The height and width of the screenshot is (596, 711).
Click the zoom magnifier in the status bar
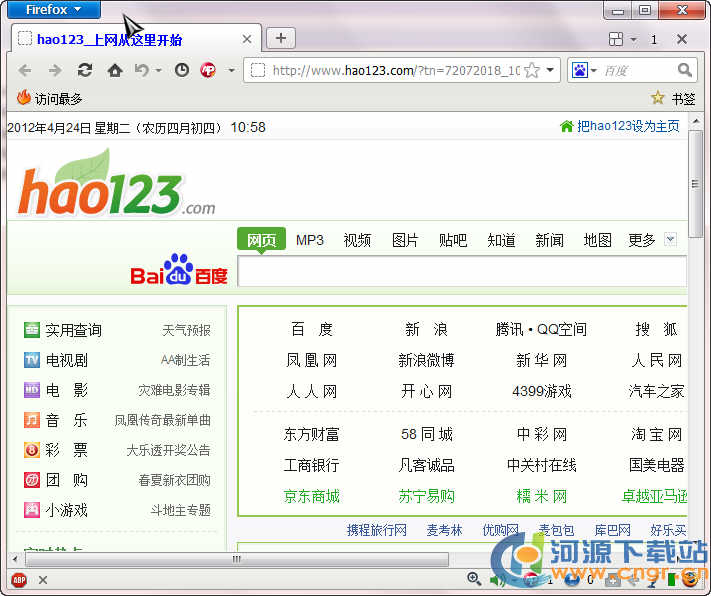point(474,579)
